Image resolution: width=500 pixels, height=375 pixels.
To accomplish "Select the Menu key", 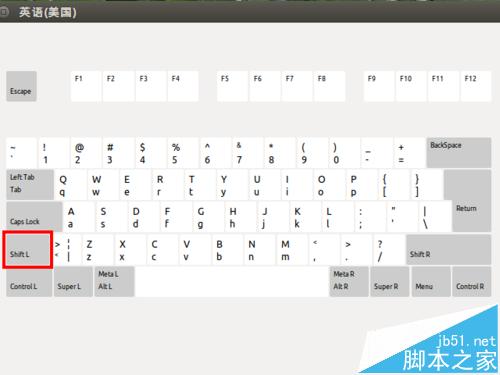I will point(431,281).
